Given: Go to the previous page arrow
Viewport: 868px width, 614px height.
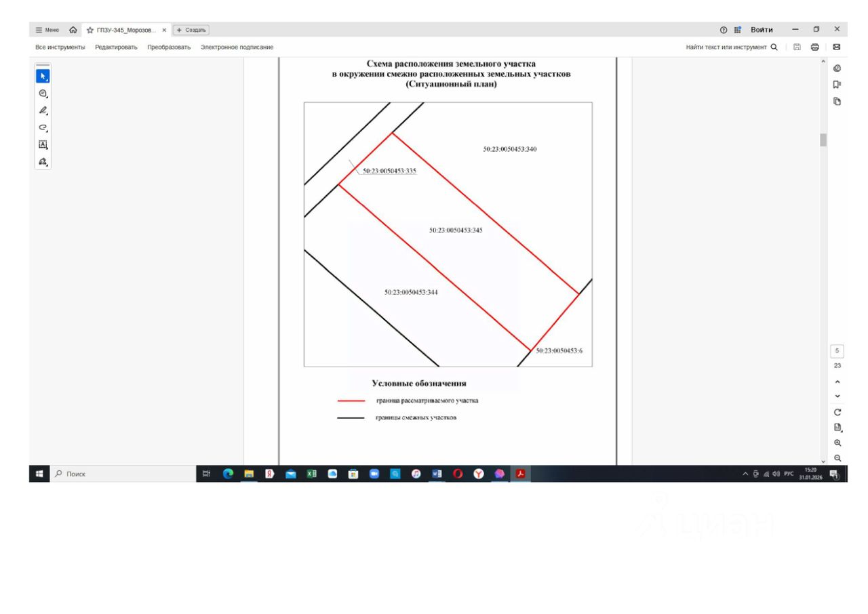Looking at the screenshot, I should pos(837,382).
